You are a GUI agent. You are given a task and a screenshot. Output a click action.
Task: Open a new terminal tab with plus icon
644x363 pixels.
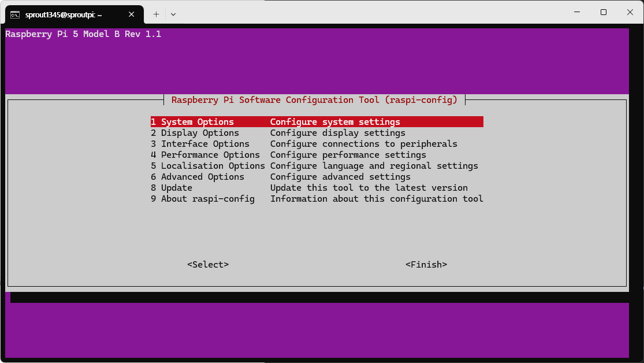(156, 14)
